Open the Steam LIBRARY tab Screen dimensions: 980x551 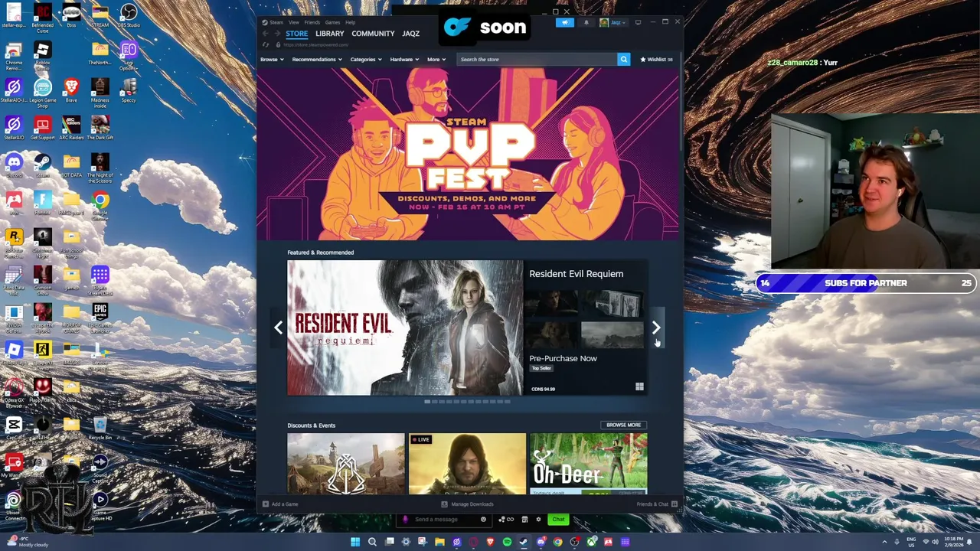(329, 34)
